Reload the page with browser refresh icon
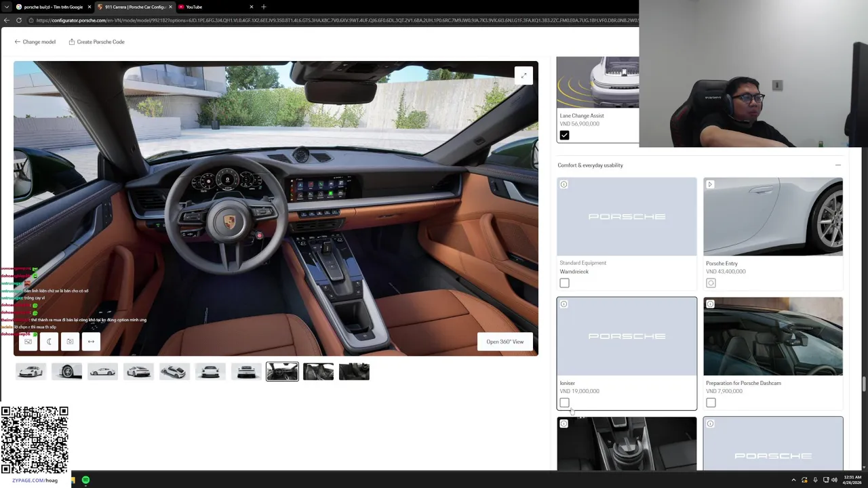The width and height of the screenshot is (868, 488). tap(18, 20)
